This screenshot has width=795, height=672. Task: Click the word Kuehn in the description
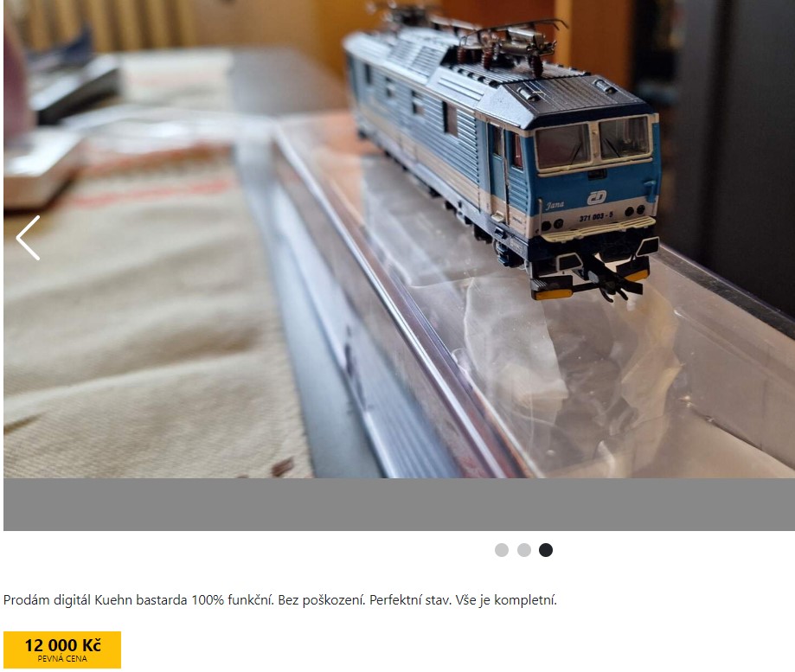click(x=110, y=600)
